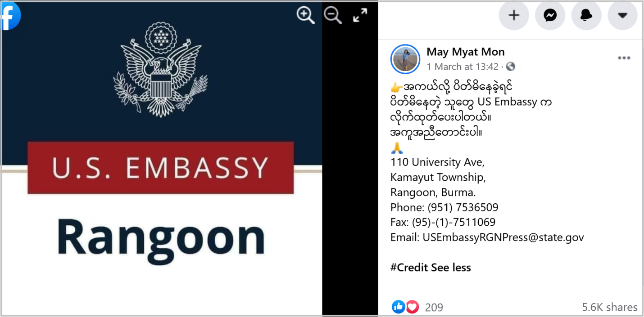Open Messenger chats
644x317 pixels.
pyautogui.click(x=550, y=15)
